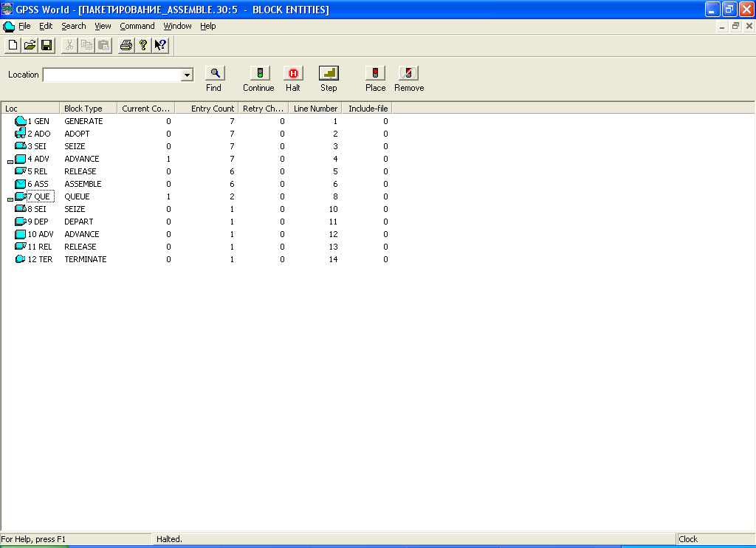Viewport: 756px width, 548px height.
Task: Click the yellow question mark About icon
Action: [143, 45]
